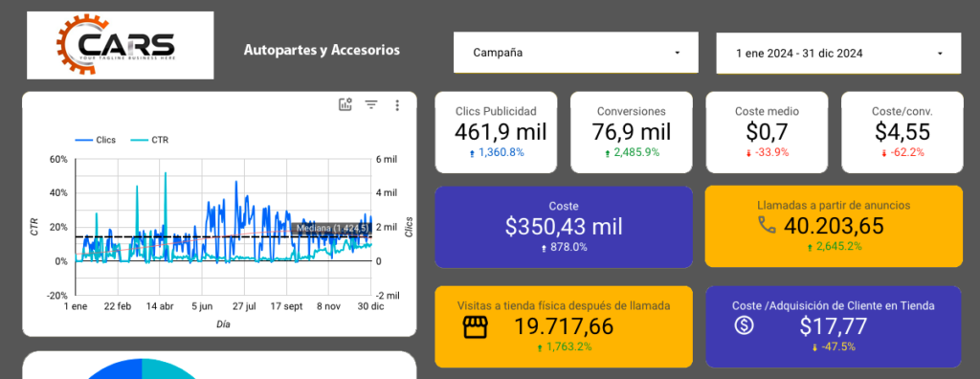The height and width of the screenshot is (379, 980).
Task: Click the purple Coste $350,43 mil card
Action: 564,227
